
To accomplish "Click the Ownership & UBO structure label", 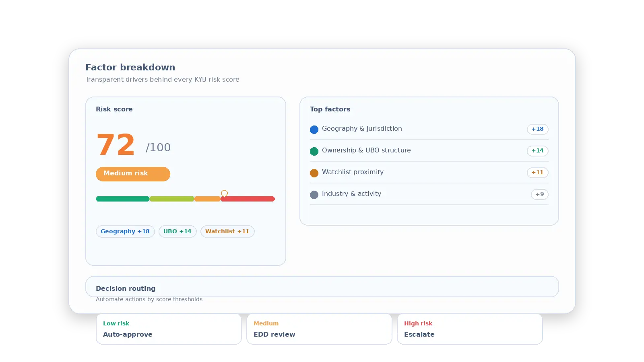I will pos(366,150).
